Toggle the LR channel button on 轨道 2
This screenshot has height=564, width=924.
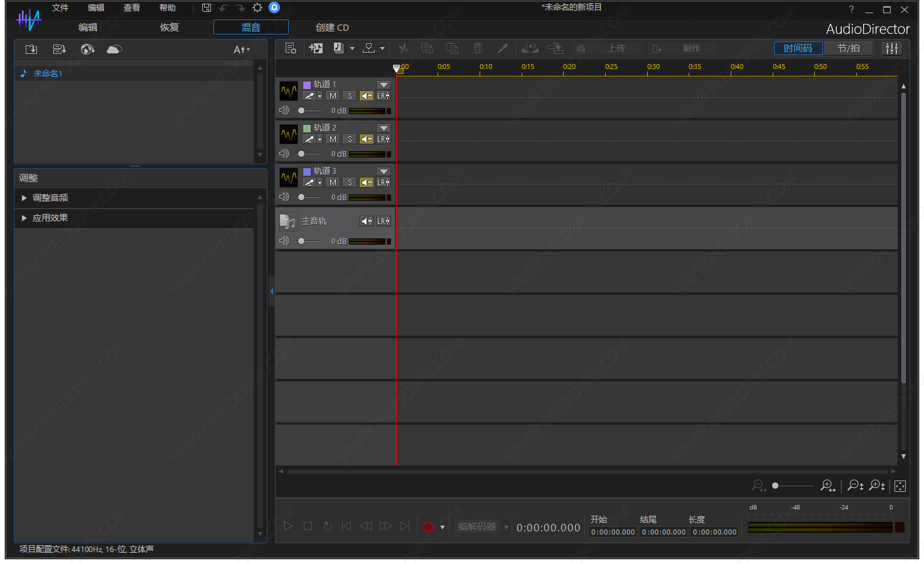(x=384, y=139)
